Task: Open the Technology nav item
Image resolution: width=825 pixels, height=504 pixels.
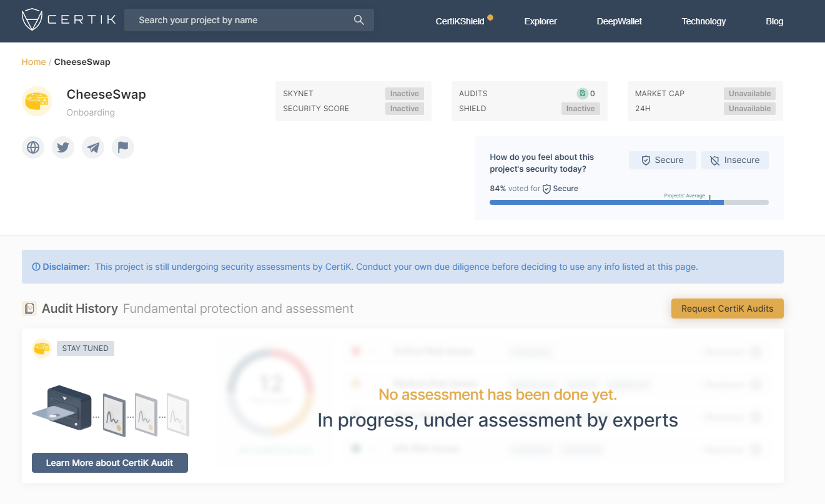Action: coord(703,21)
